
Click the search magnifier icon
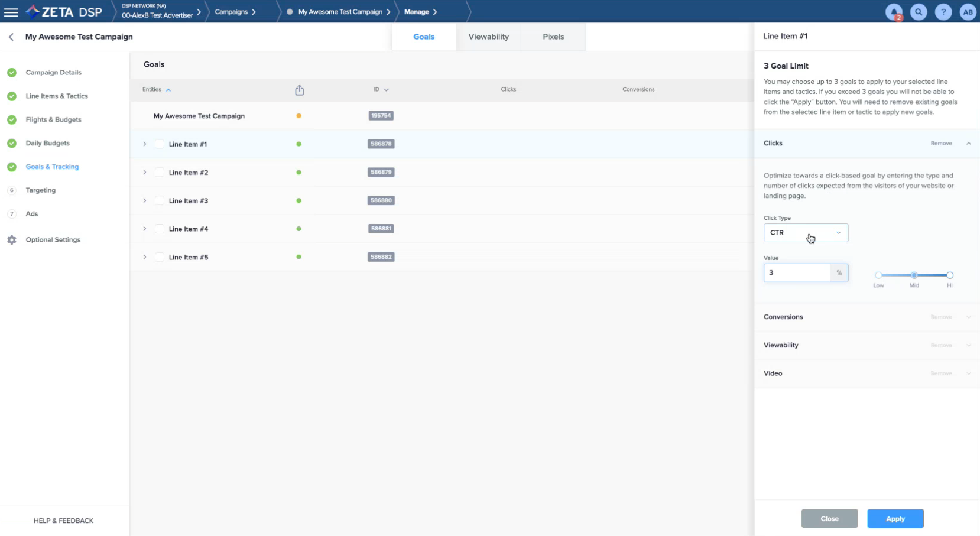pyautogui.click(x=919, y=12)
